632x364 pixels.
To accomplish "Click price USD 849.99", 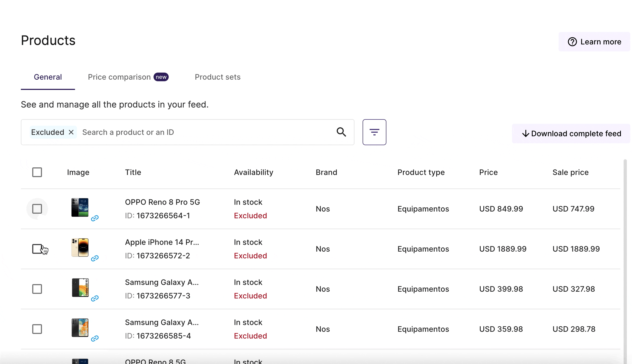I will click(x=501, y=209).
